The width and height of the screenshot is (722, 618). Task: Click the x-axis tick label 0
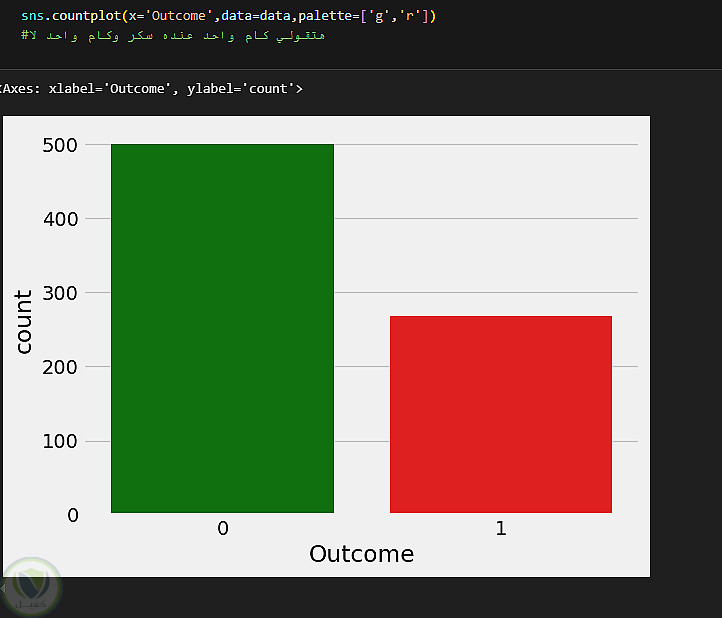click(x=222, y=528)
